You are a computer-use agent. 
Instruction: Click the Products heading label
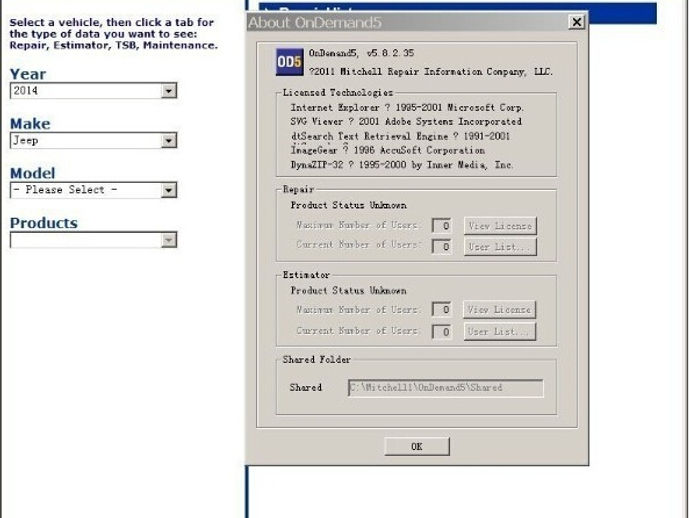[44, 223]
